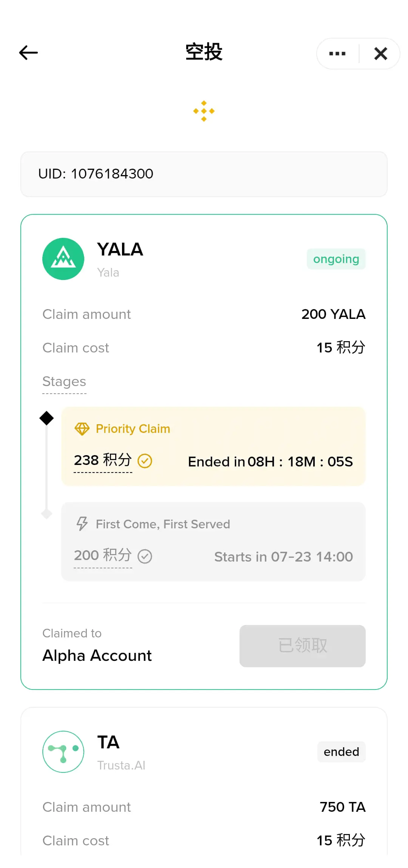Go back using the left arrow

(x=29, y=53)
